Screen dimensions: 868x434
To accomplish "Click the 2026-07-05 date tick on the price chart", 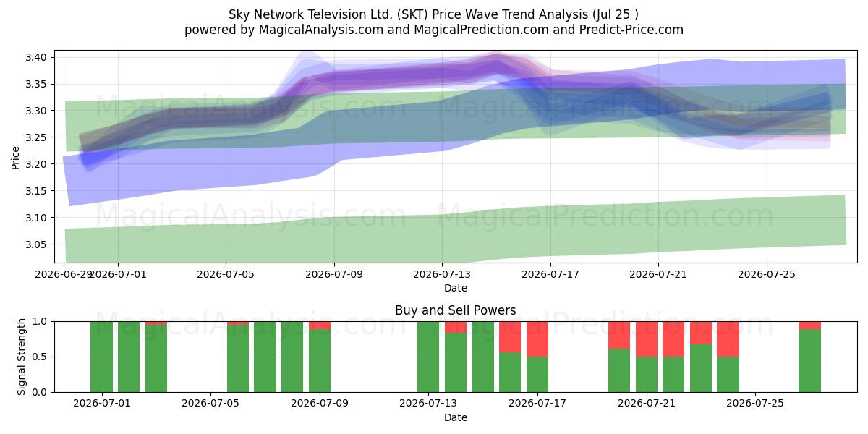I will click(x=226, y=274).
